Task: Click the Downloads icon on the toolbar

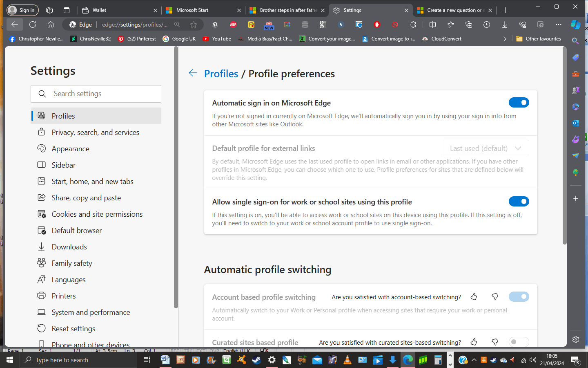Action: tap(504, 25)
